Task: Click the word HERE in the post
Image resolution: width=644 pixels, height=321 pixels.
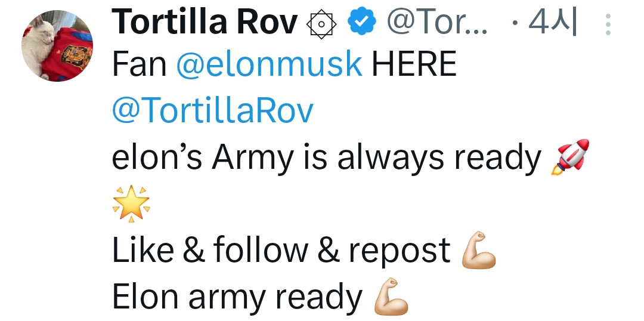Action: tap(414, 64)
